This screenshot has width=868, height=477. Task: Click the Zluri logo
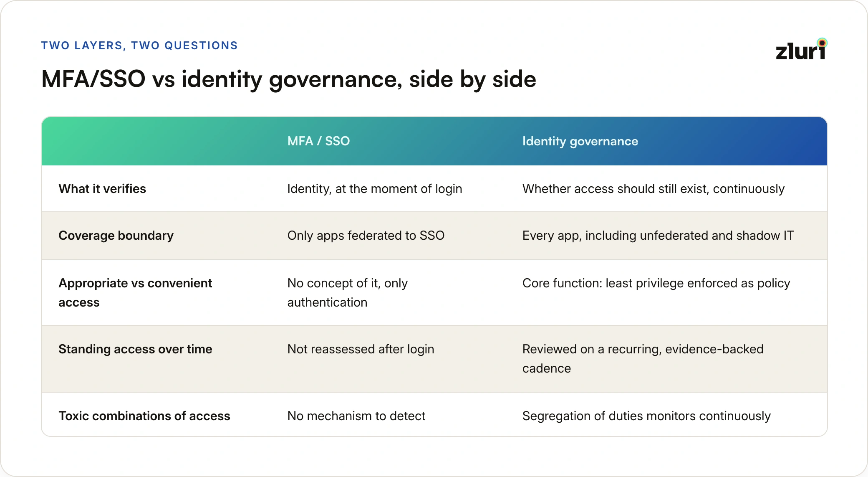click(802, 49)
